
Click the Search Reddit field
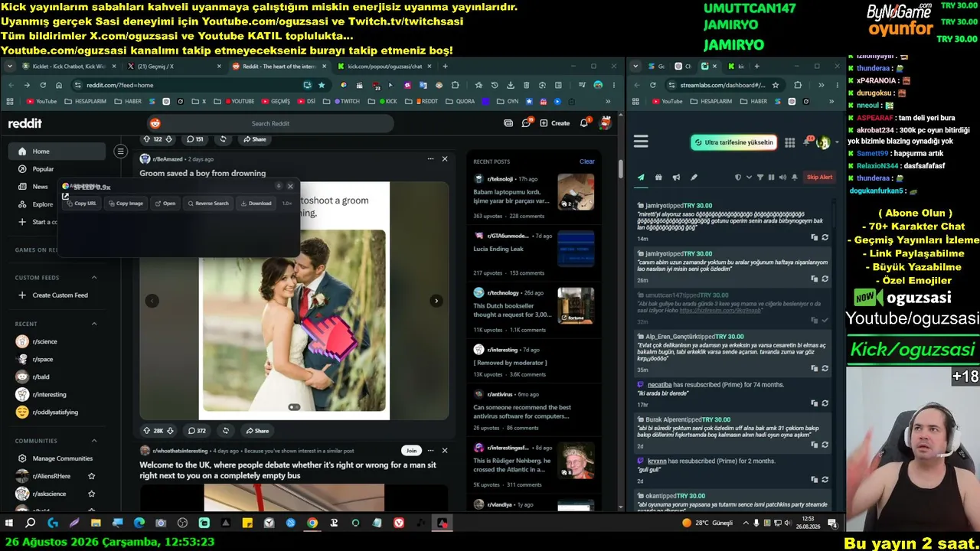pyautogui.click(x=270, y=123)
